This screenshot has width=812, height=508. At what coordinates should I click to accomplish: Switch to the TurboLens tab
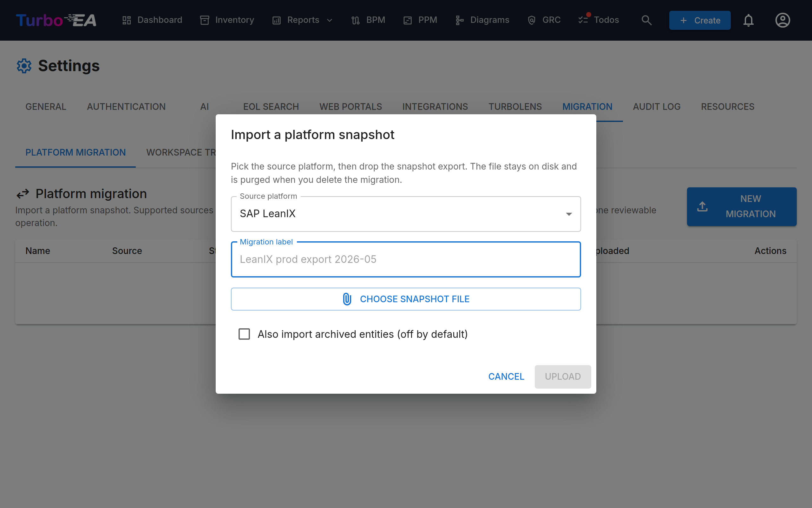515,107
